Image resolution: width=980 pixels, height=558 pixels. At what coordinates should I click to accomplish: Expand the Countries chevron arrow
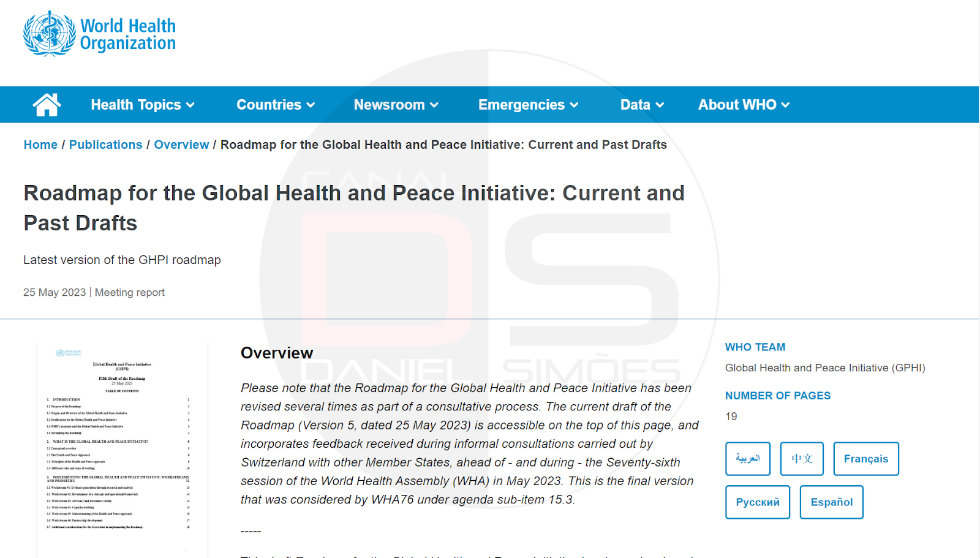(x=311, y=105)
